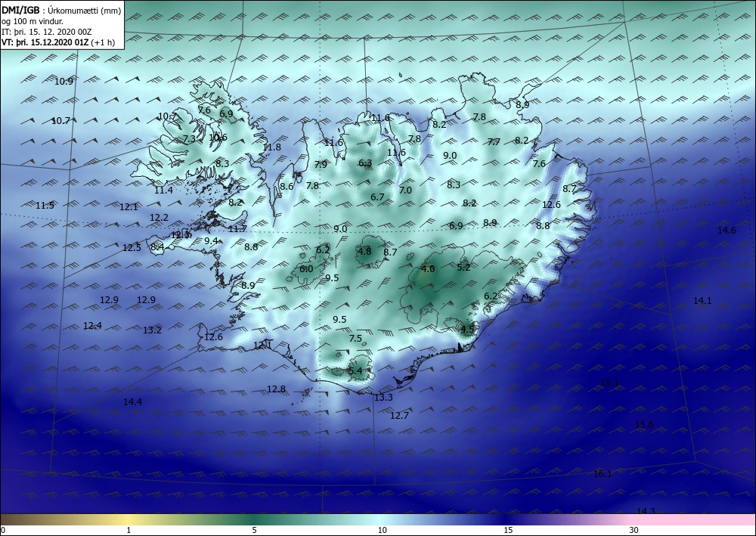Click the map value '9.4'

(x=211, y=240)
